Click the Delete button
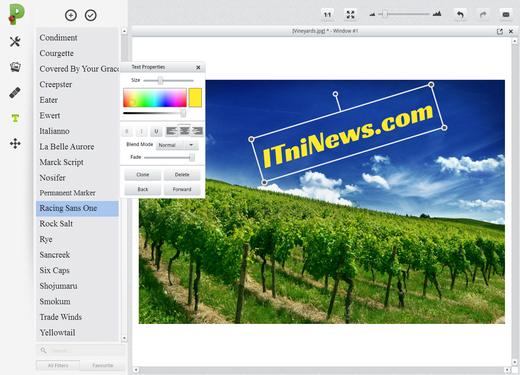Image resolution: width=520 pixels, height=375 pixels. point(182,175)
